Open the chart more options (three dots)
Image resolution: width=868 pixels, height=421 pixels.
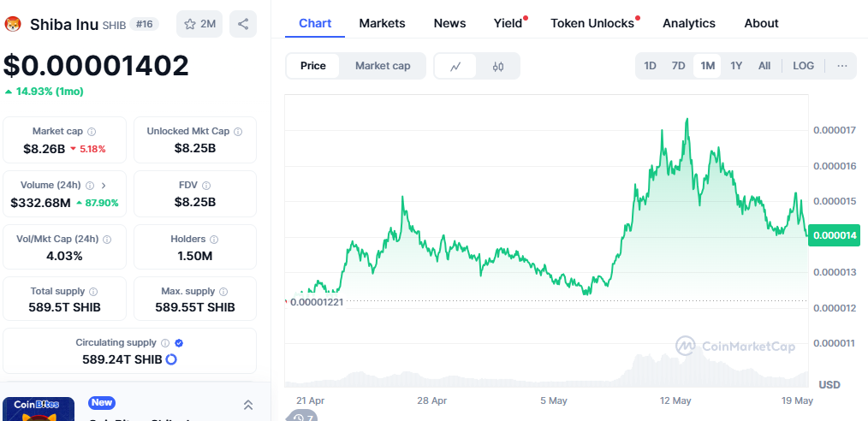[x=842, y=66]
